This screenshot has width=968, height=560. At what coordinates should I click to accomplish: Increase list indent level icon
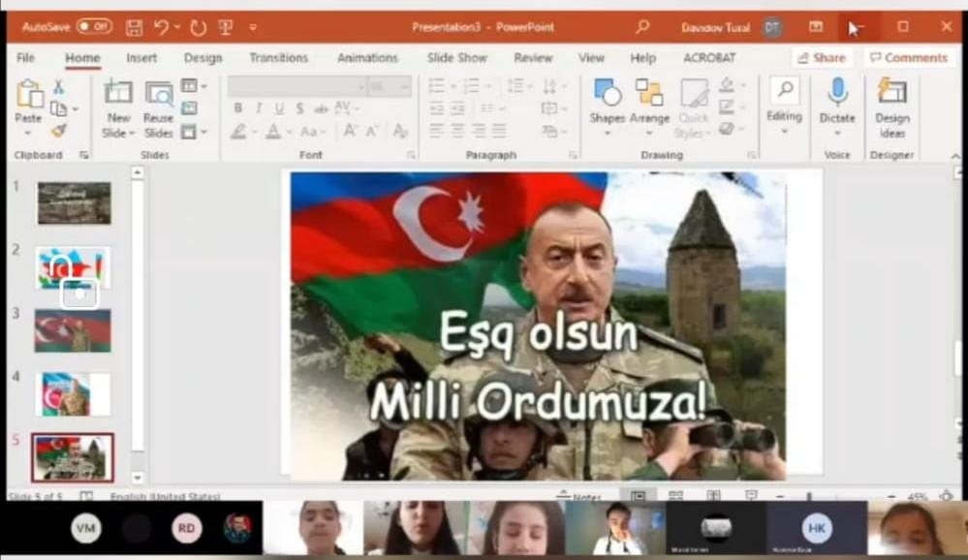pyautogui.click(x=457, y=109)
